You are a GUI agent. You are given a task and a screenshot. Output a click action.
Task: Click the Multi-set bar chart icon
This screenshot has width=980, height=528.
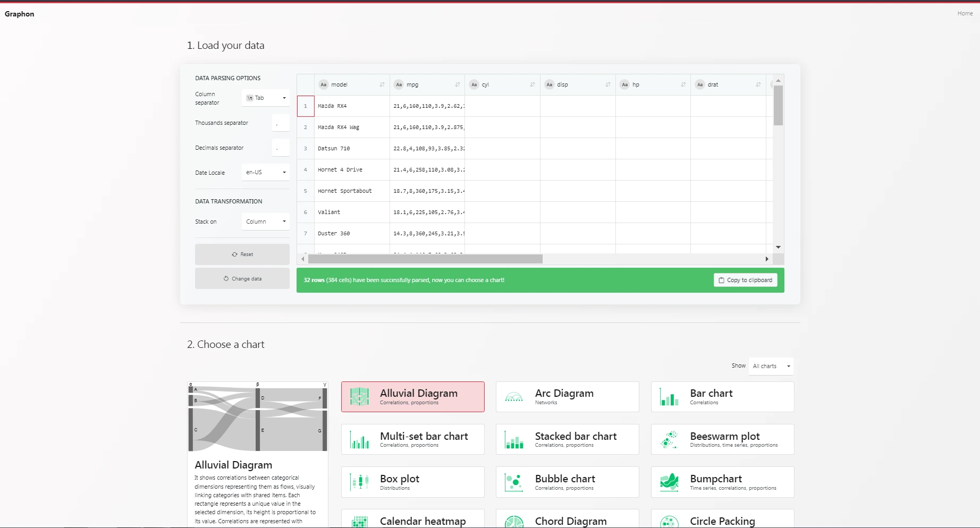359,439
